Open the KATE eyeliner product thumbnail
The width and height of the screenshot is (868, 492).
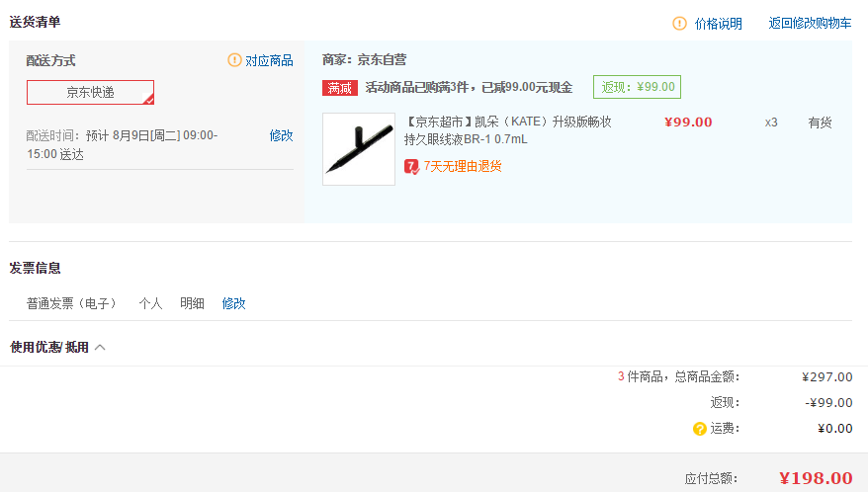[x=359, y=149]
